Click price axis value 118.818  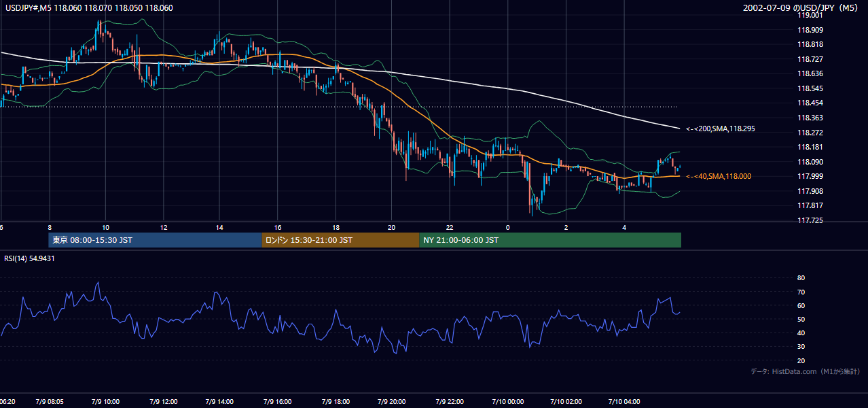[x=810, y=44]
